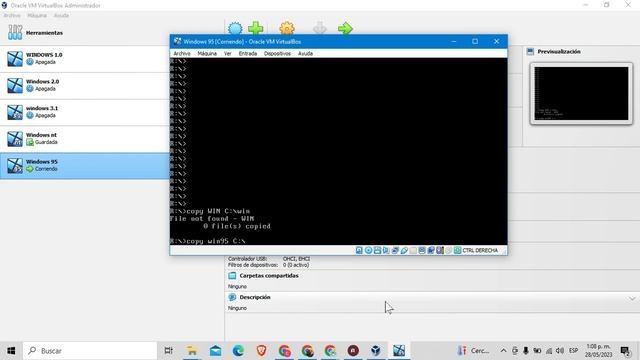This screenshot has width=640, height=360.
Task: Select the windows 3.1 virtual machine
Action: (84, 112)
